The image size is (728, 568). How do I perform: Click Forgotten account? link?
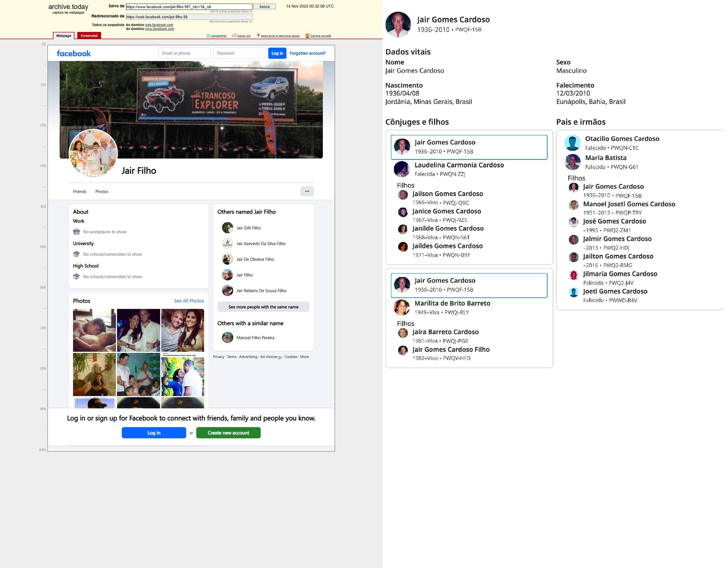[x=307, y=53]
